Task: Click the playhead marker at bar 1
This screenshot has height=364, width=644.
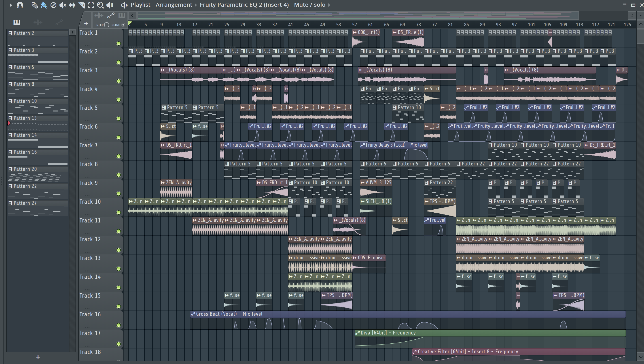Action: pyautogui.click(x=130, y=23)
